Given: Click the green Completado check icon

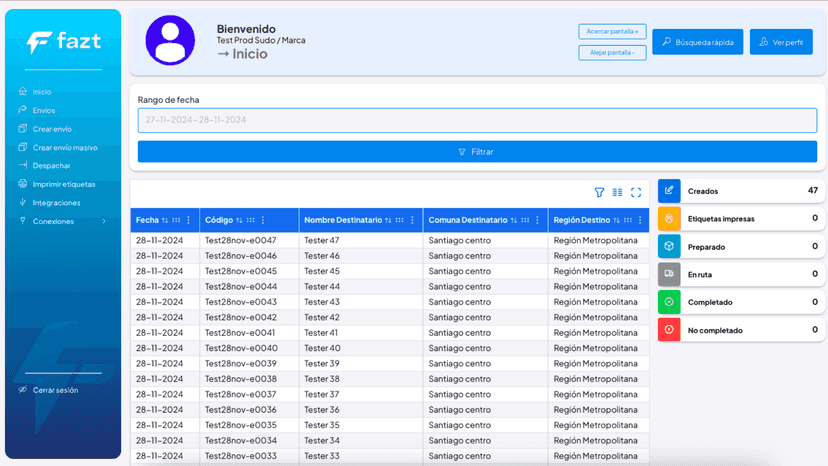Looking at the screenshot, I should tap(669, 302).
